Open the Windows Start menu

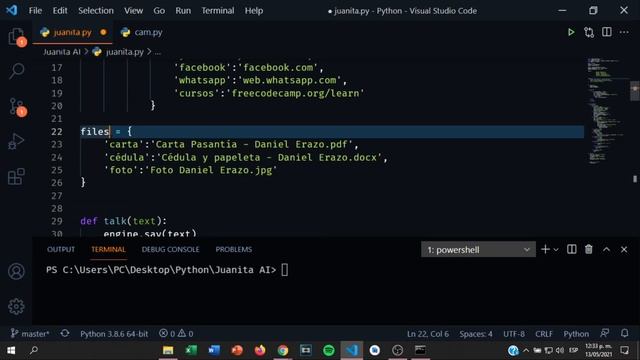[11, 350]
